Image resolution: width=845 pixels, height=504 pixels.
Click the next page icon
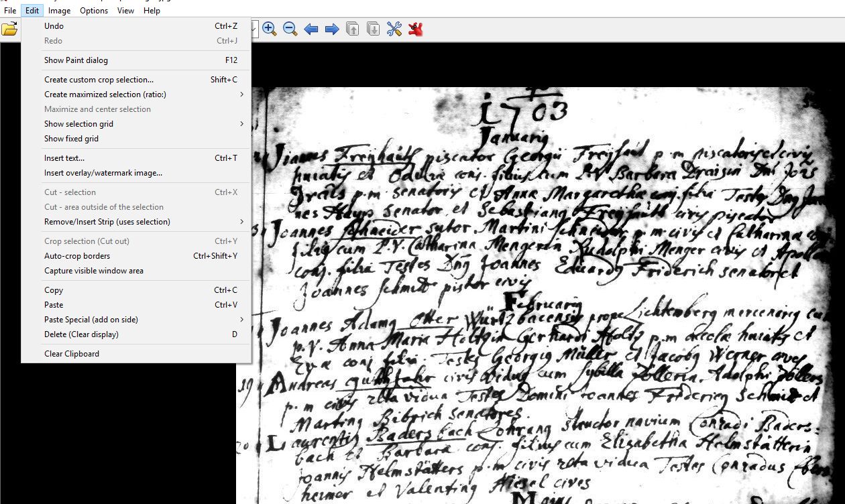(x=374, y=29)
